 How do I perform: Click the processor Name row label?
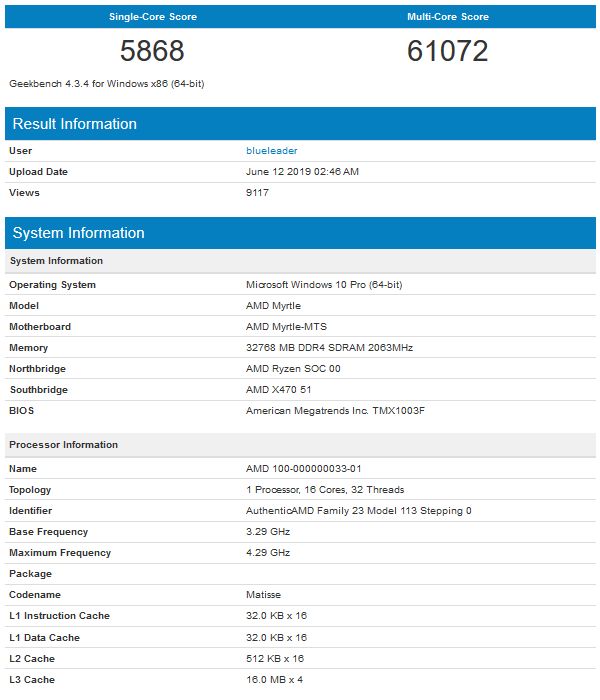click(23, 469)
